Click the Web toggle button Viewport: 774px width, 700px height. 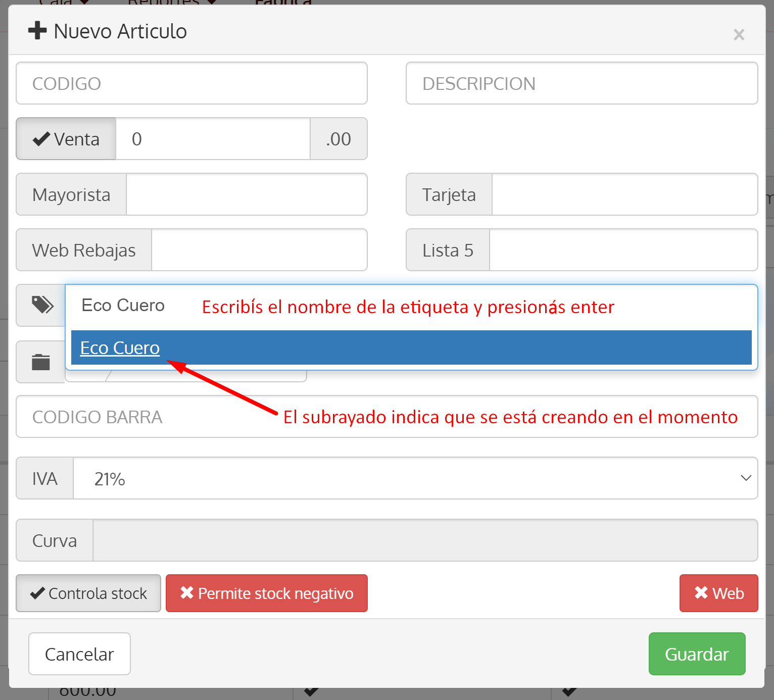(718, 593)
